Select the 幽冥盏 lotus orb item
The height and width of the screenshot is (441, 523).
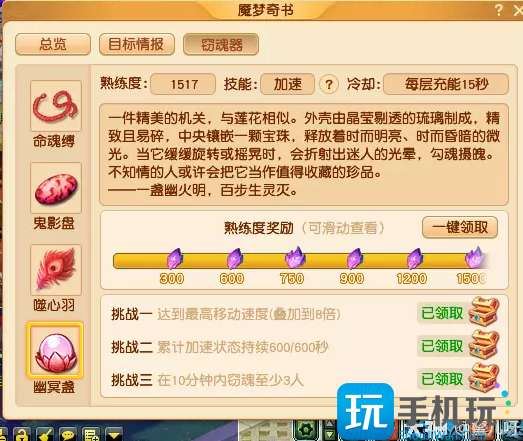point(55,350)
